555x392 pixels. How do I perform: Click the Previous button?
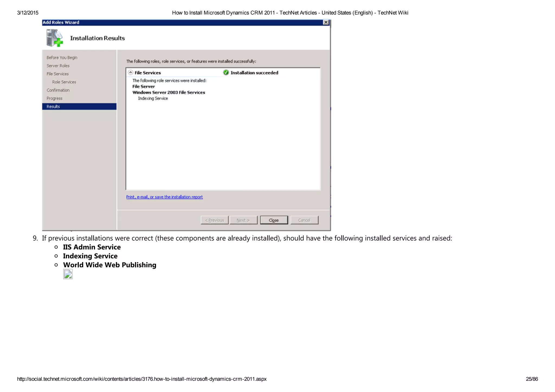point(215,220)
